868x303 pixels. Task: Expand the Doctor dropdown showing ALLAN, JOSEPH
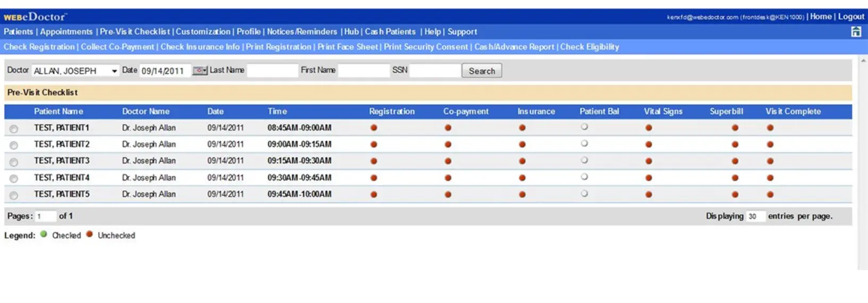click(114, 71)
